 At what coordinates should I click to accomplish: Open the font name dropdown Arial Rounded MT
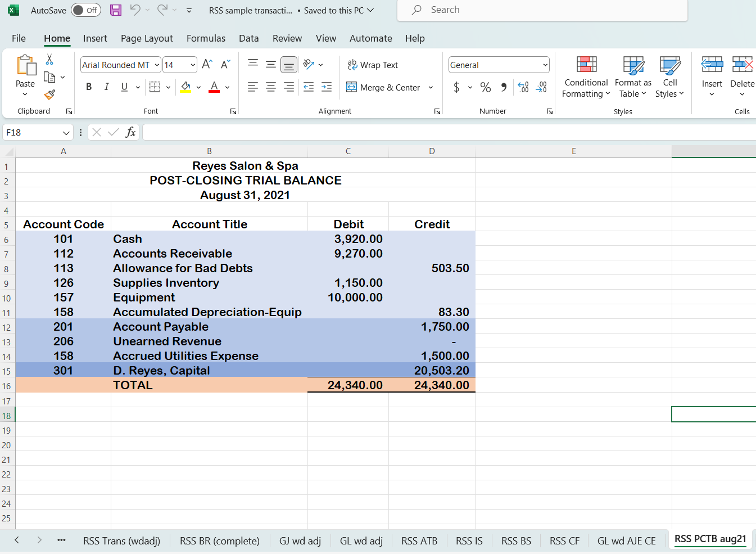point(157,65)
